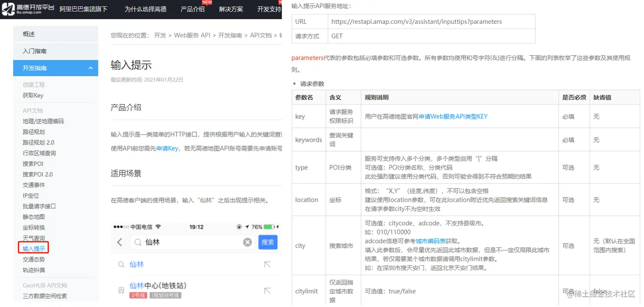Screen dimensions: 644x307
Task: Click the back arrow in the phone screenshot
Action: click(x=120, y=242)
